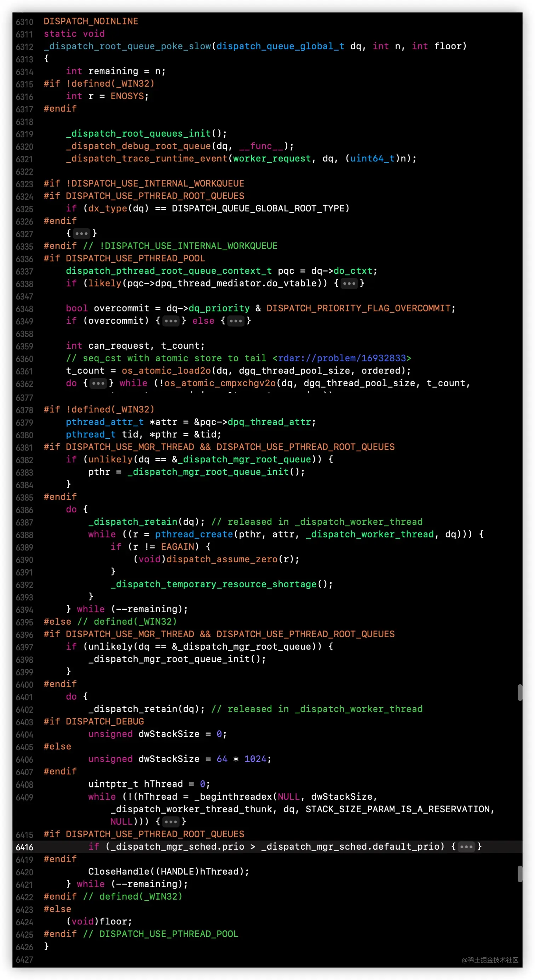535x980 pixels.
Task: Click uintptr_t hThread declaration
Action: pos(149,784)
